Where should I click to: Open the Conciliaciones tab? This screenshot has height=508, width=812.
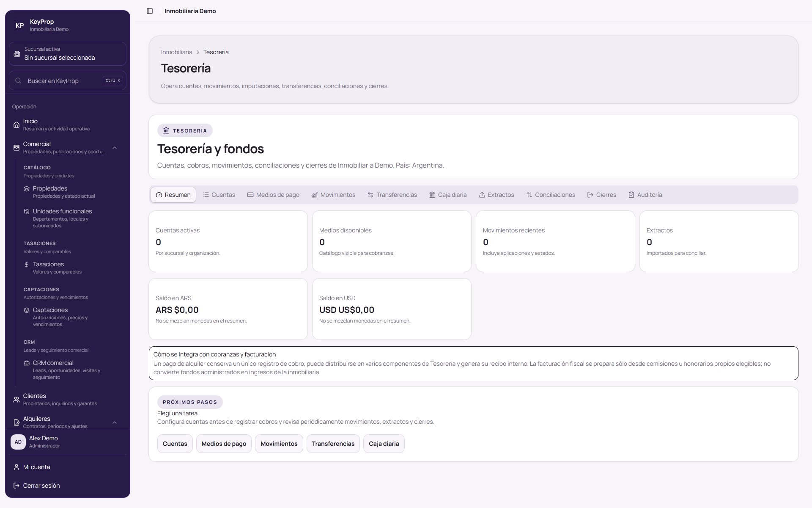click(551, 195)
